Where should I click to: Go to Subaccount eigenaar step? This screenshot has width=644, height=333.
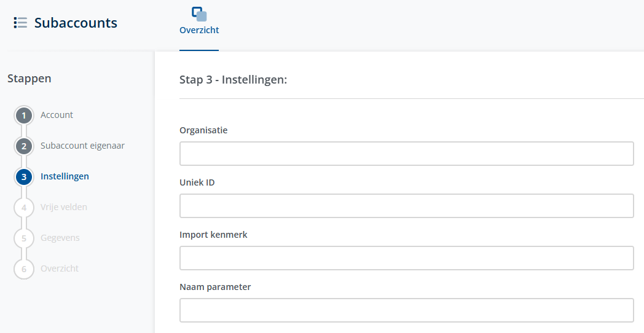[x=82, y=146]
